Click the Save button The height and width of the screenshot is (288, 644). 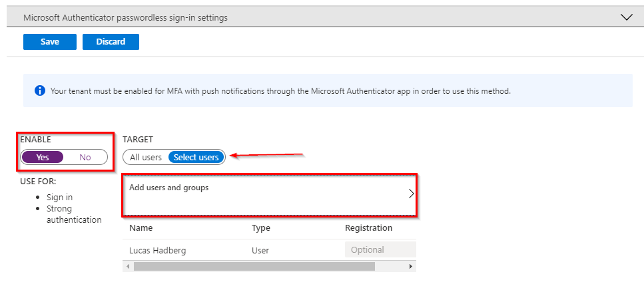coord(50,42)
